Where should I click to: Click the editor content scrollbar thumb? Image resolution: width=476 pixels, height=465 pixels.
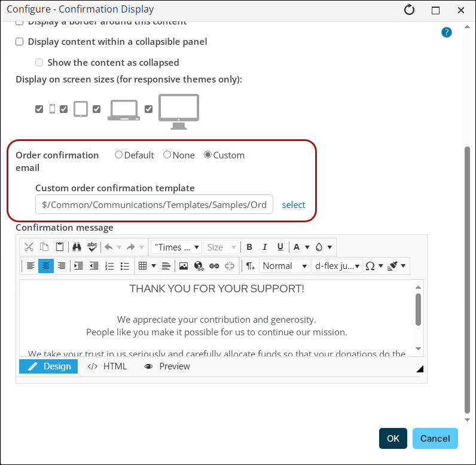(x=418, y=310)
